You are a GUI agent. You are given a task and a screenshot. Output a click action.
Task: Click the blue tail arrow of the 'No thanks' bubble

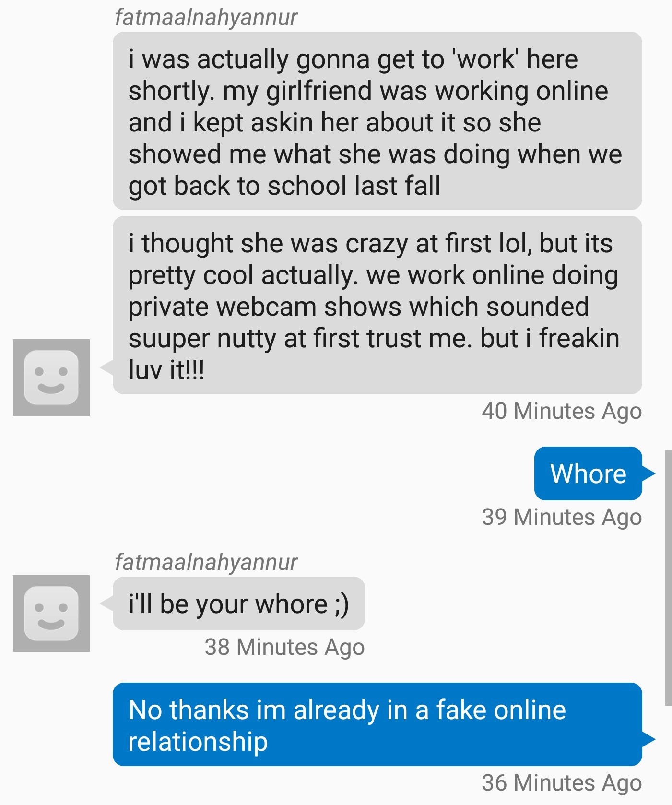[648, 739]
